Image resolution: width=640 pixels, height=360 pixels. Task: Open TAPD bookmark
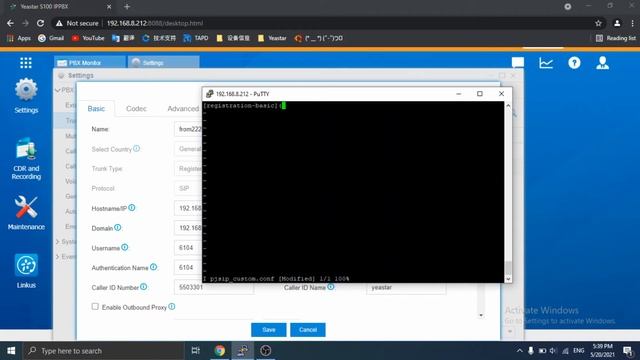pos(196,38)
